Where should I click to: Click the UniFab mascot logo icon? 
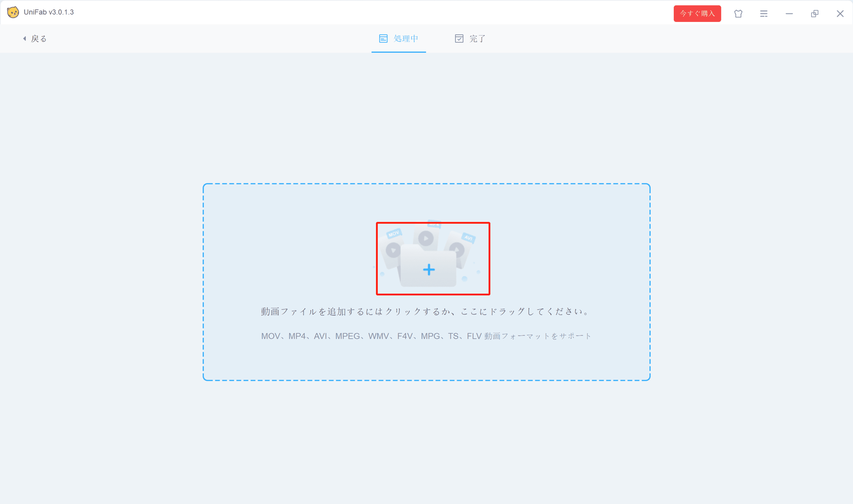tap(13, 12)
